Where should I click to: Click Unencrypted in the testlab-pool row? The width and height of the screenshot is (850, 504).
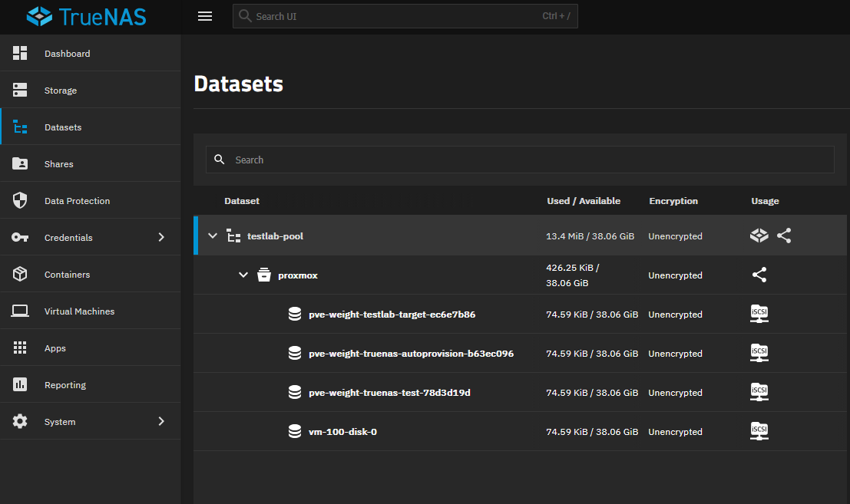coord(675,236)
